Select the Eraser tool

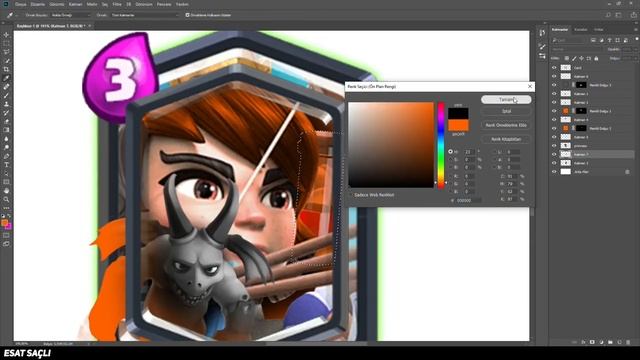pos(6,121)
